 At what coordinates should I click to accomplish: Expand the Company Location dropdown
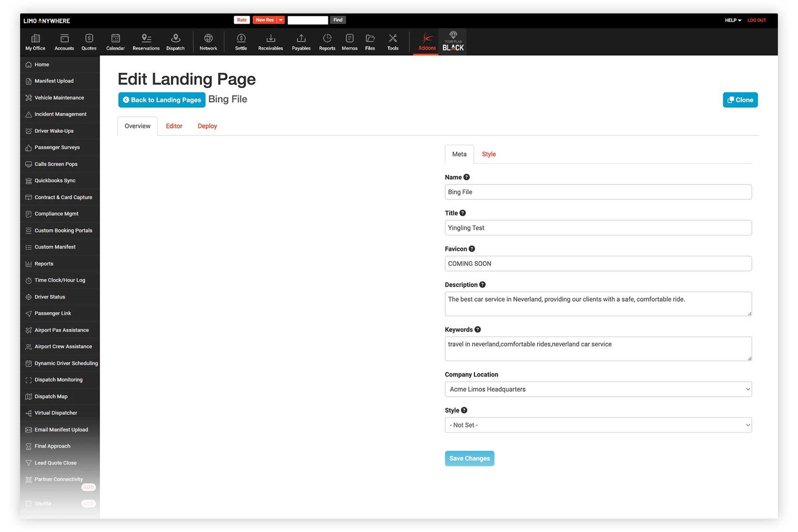click(x=598, y=389)
